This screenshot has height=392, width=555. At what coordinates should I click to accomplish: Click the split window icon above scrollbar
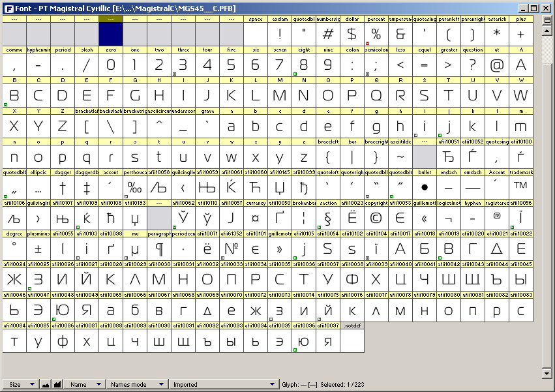pos(547,20)
